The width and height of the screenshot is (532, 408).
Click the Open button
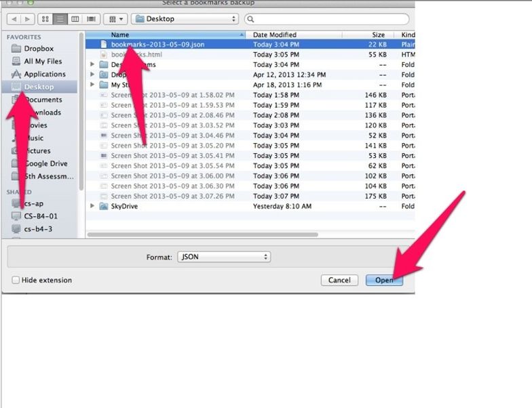pos(383,280)
